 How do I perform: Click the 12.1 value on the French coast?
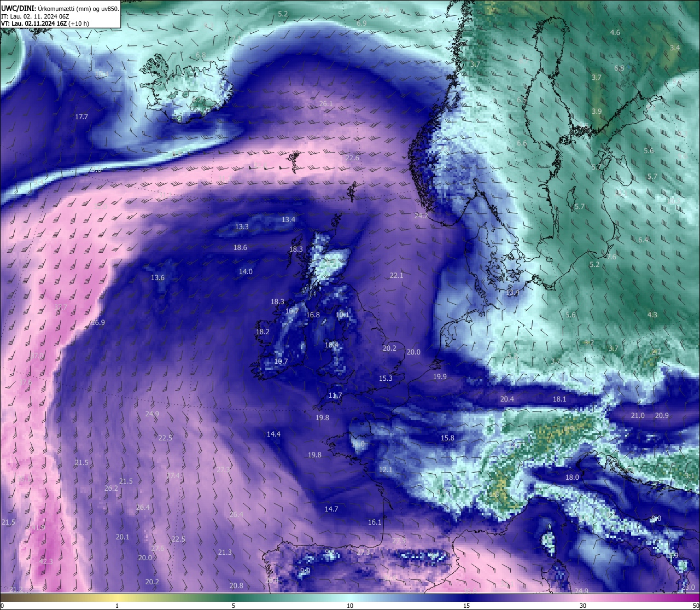[x=386, y=469]
